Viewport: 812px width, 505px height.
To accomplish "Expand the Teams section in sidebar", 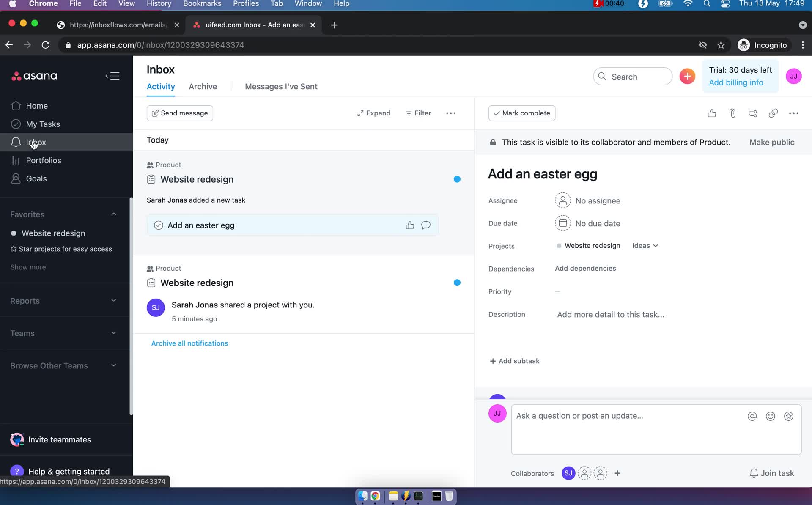I will point(113,333).
